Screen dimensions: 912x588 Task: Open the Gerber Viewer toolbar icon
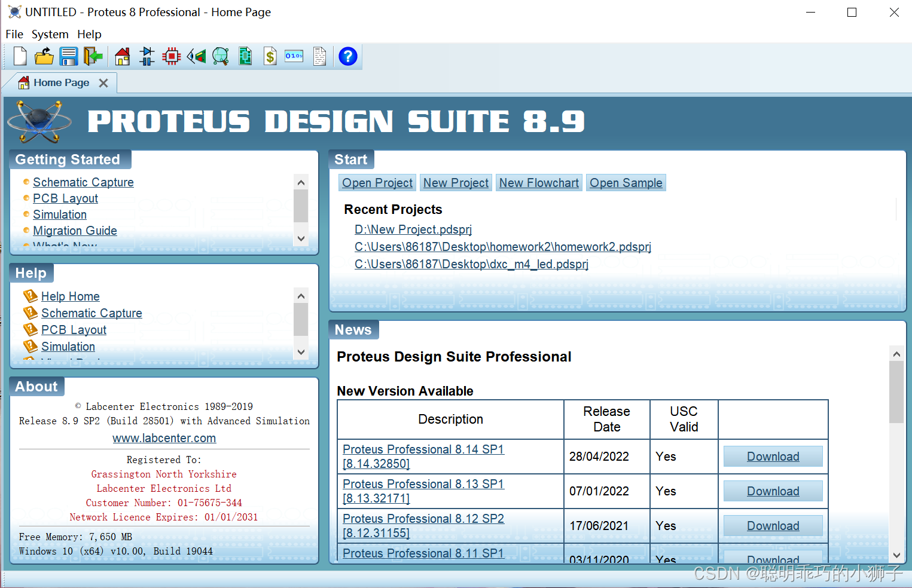point(221,57)
